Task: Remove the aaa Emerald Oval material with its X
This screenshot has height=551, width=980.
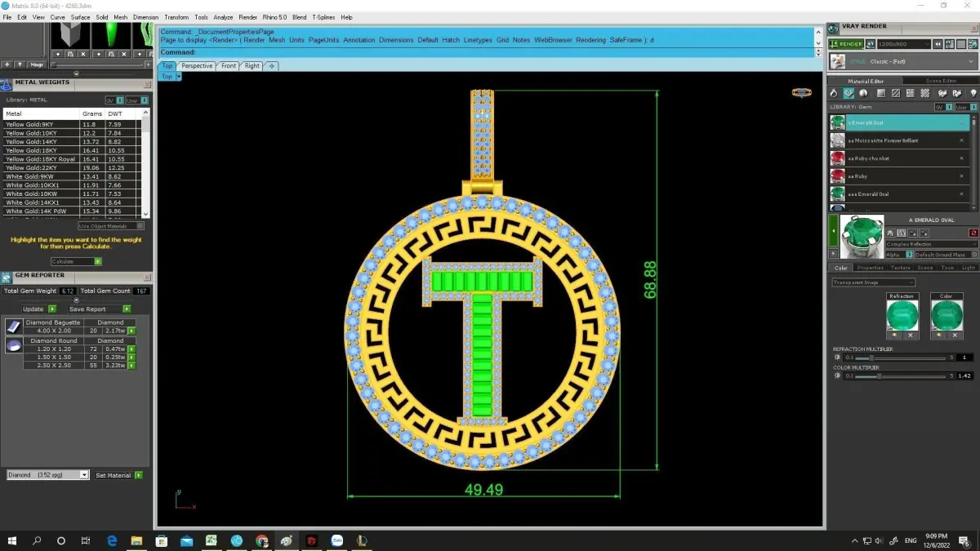Action: (x=962, y=194)
